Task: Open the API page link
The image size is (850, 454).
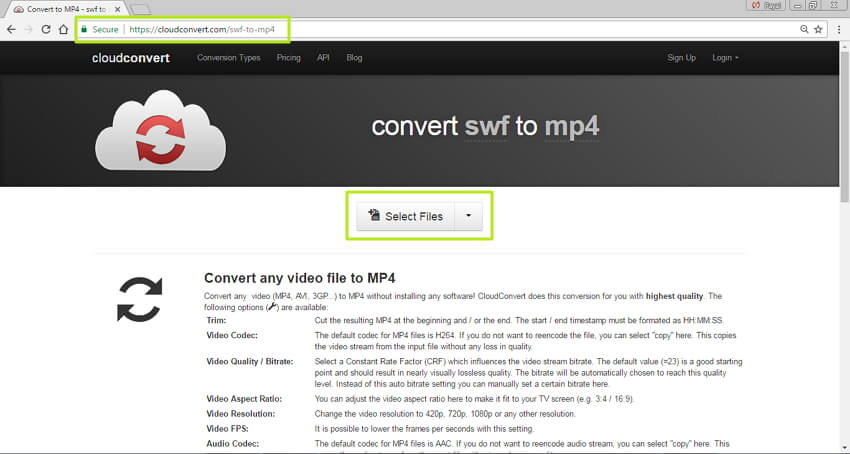Action: [x=323, y=57]
